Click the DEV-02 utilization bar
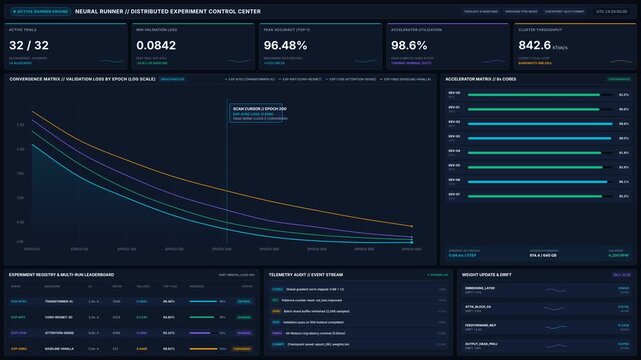The width and height of the screenshot is (641, 360). point(540,124)
